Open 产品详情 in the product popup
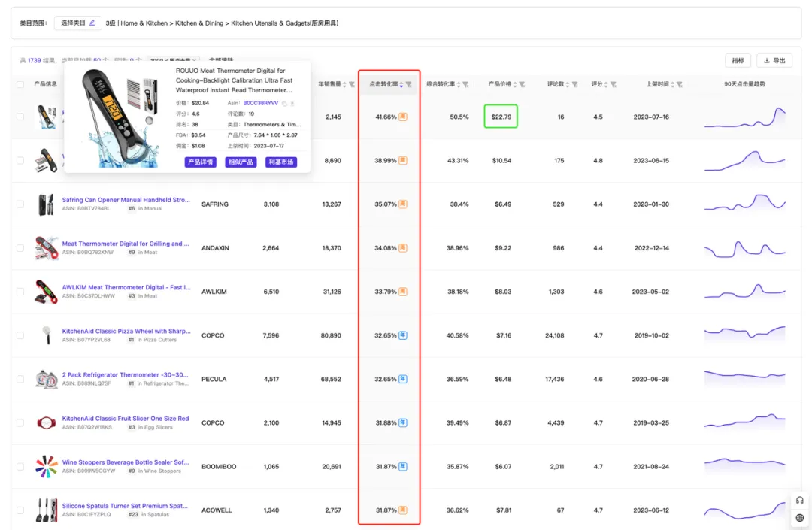This screenshot has height=530, width=812. [x=200, y=162]
